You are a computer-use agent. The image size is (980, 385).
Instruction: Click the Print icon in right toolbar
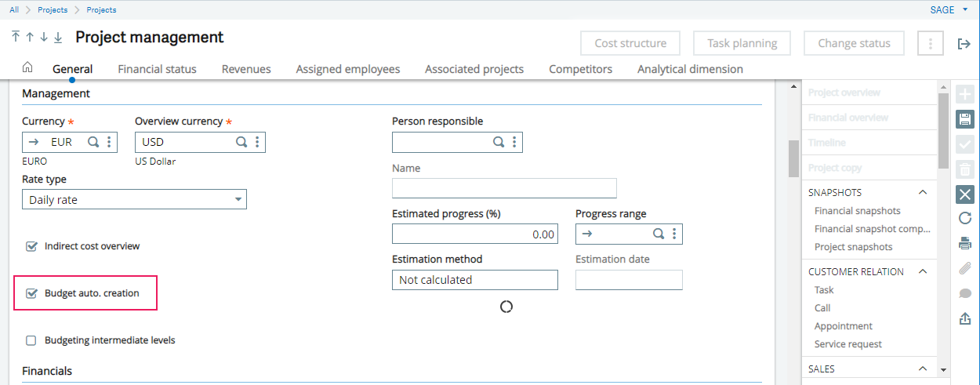pos(965,243)
